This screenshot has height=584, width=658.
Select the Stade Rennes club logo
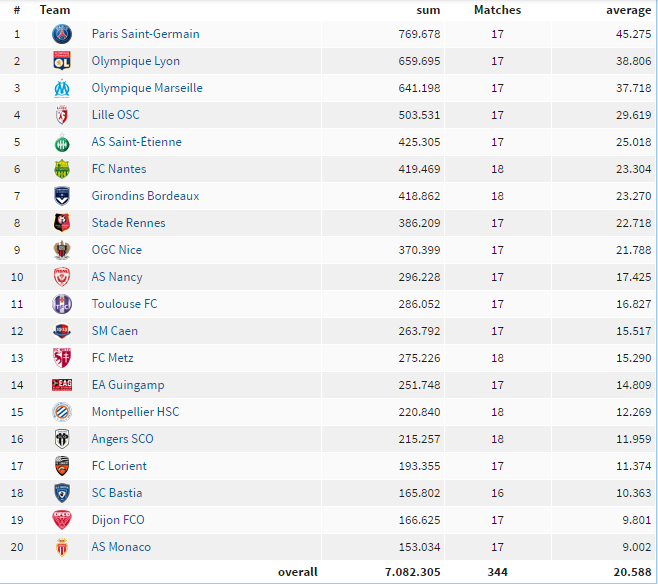point(62,223)
